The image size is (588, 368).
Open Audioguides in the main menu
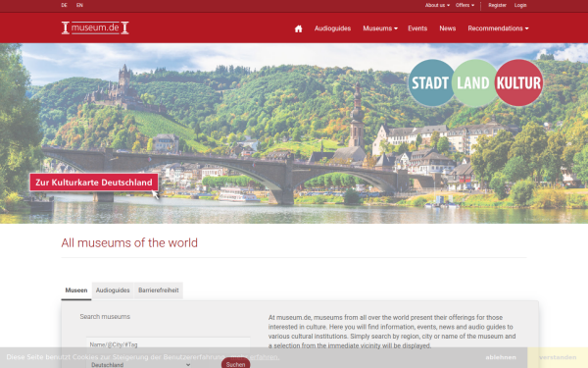point(332,28)
